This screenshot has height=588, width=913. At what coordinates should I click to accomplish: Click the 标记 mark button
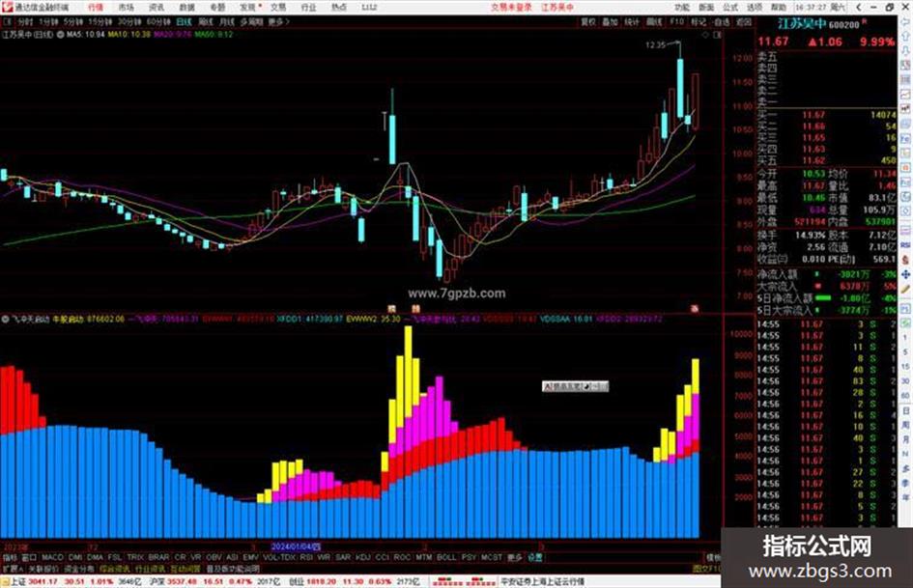point(699,21)
